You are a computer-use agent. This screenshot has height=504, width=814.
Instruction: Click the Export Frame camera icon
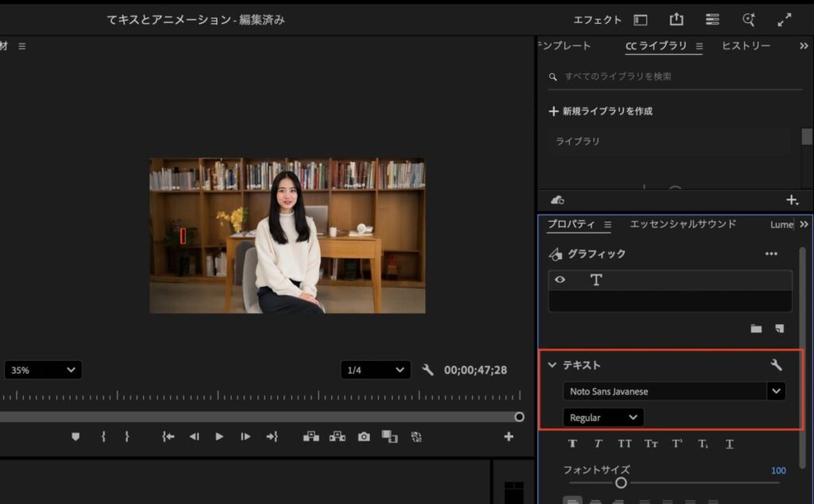click(x=363, y=436)
